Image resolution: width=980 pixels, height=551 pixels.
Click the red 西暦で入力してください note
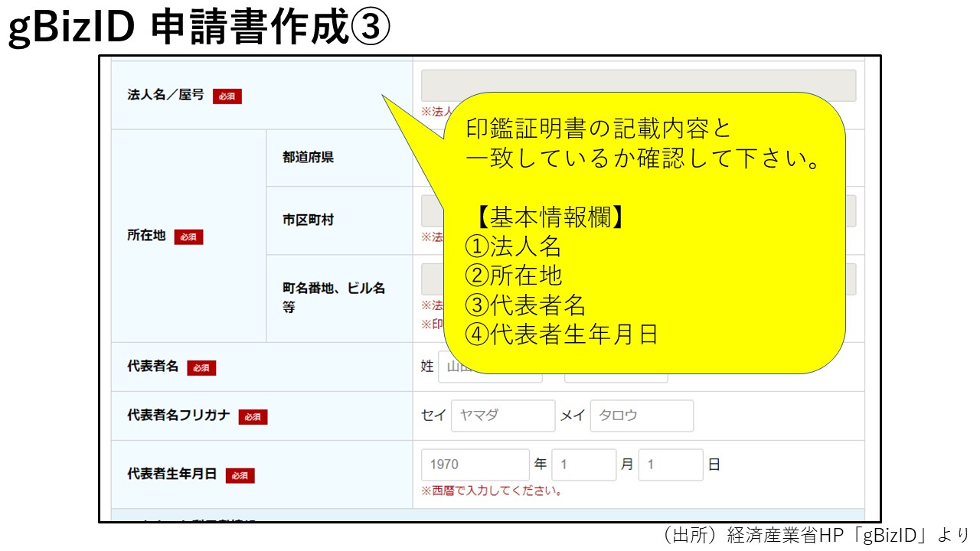[x=492, y=491]
